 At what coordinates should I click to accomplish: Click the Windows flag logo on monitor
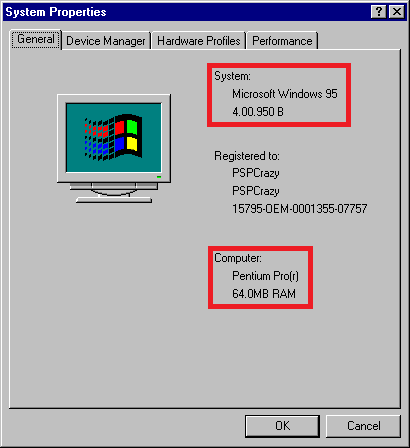(x=113, y=137)
